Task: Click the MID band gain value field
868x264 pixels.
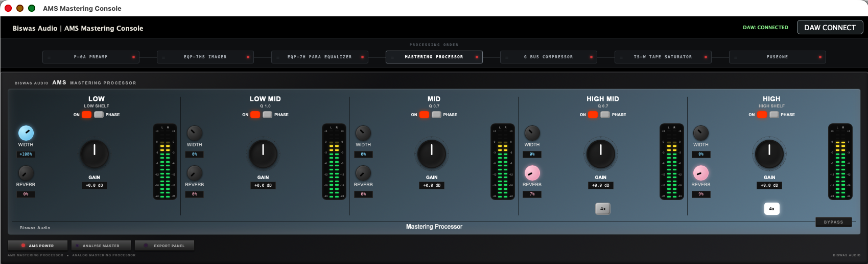Action: 432,185
